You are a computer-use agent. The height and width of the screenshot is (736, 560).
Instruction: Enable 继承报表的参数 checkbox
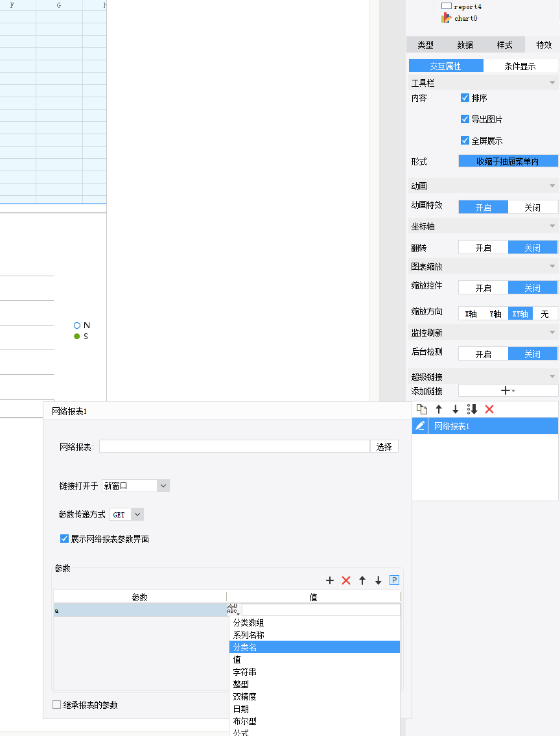coord(57,705)
